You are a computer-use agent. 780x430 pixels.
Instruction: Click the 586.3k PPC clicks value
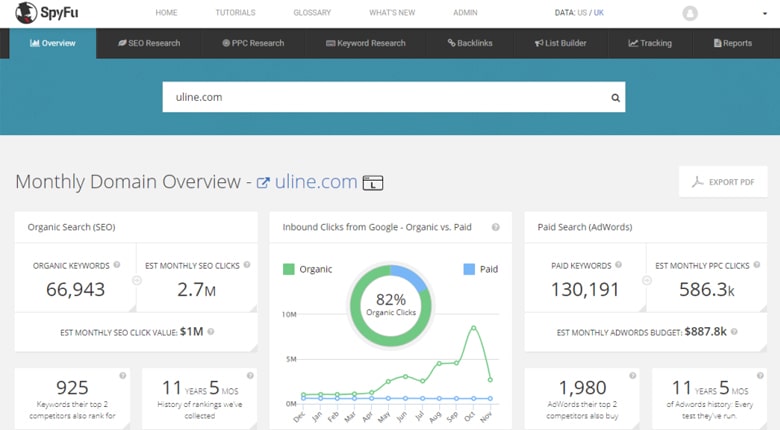coord(706,290)
